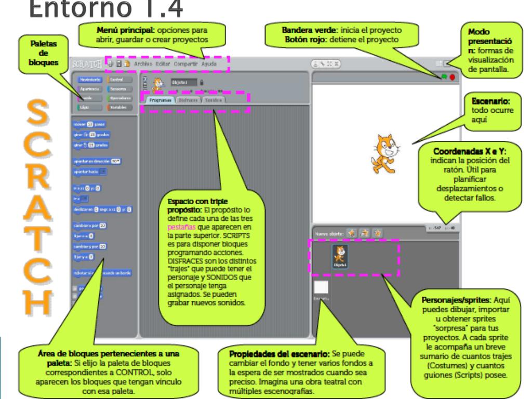Open the Editar menu
The width and height of the screenshot is (532, 399).
click(x=163, y=64)
